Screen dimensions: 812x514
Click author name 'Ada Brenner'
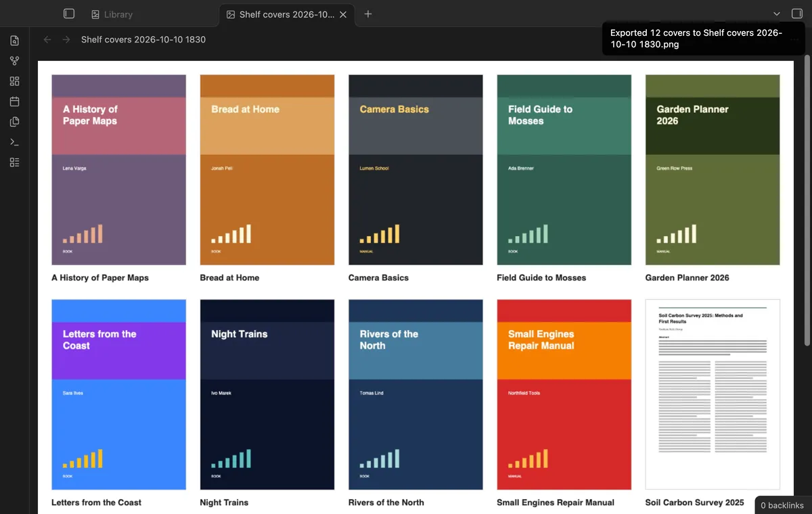[521, 168]
